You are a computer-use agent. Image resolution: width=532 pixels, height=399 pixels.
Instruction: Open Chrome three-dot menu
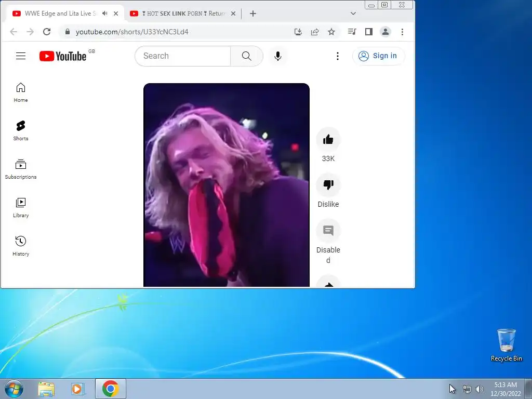pos(403,32)
